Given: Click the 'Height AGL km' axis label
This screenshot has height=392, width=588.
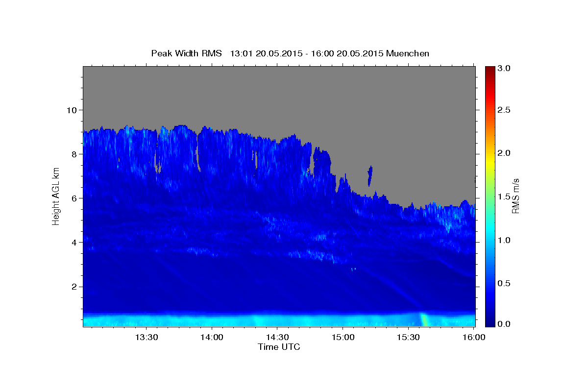Looking at the screenshot, I should coord(56,196).
